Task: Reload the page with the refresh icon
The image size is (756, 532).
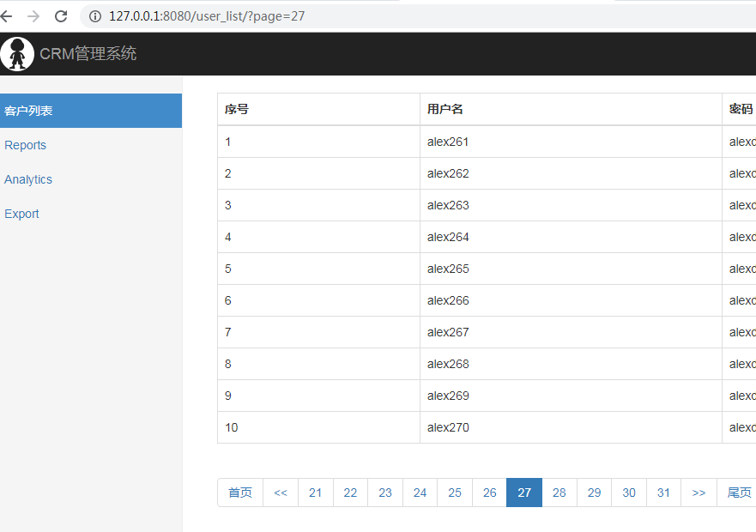Action: (x=61, y=16)
